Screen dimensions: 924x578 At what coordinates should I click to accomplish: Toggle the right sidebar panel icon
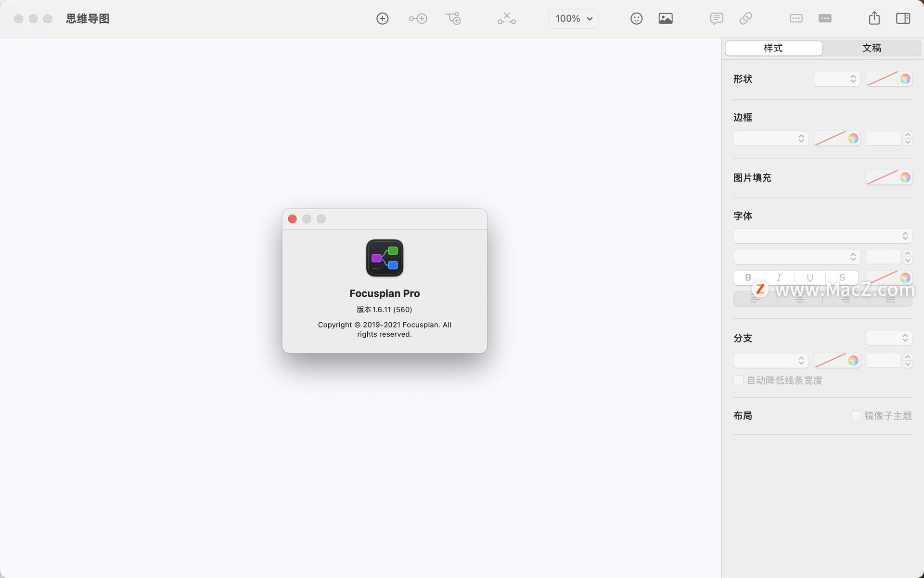903,19
